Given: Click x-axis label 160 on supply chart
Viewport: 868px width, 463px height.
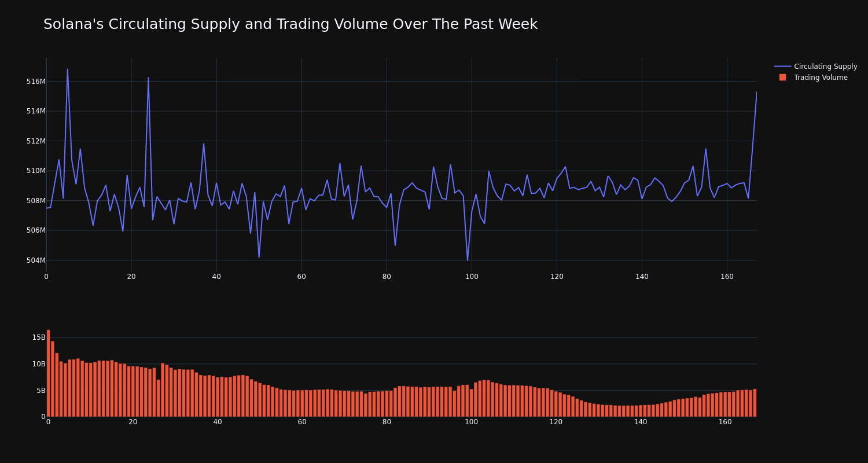Looking at the screenshot, I should click(x=727, y=277).
